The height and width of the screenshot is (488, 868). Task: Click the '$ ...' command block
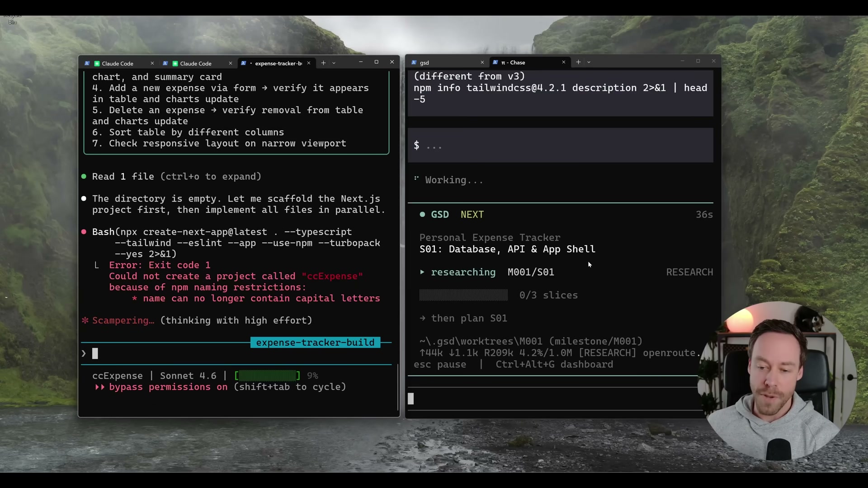(x=561, y=145)
